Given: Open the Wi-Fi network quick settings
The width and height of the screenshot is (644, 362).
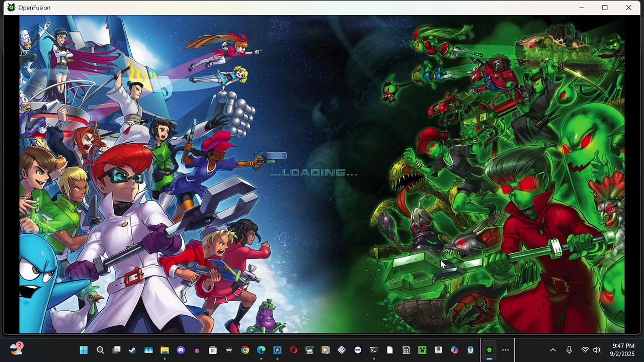Looking at the screenshot, I should 585,350.
